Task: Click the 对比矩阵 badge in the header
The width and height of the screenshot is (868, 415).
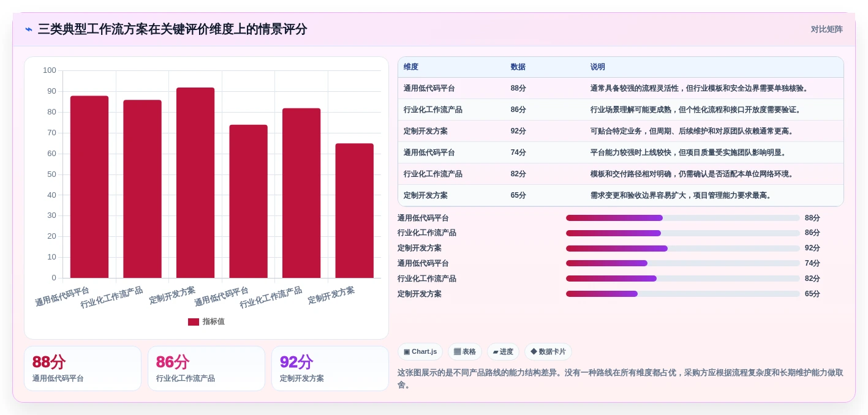Action: 826,29
